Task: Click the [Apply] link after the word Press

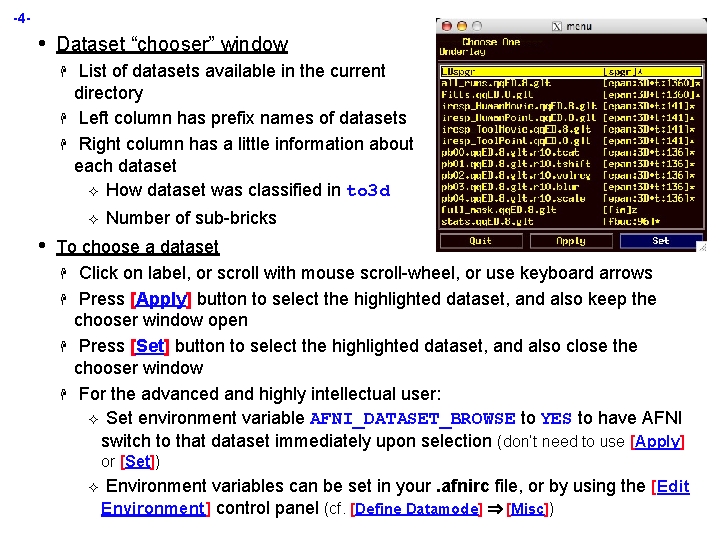Action: 161,299
